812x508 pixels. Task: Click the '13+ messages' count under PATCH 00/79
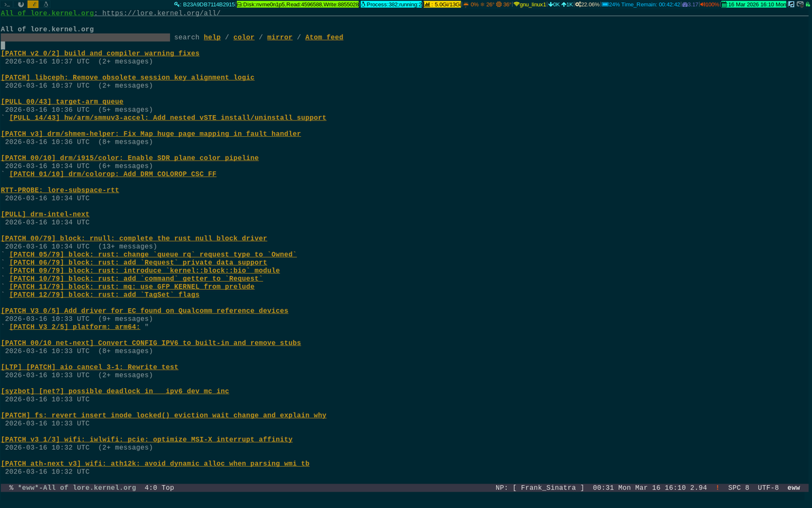click(128, 247)
